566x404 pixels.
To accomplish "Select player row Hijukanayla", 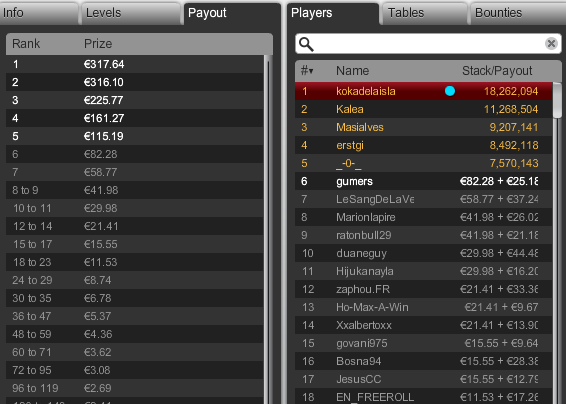I will coord(423,271).
